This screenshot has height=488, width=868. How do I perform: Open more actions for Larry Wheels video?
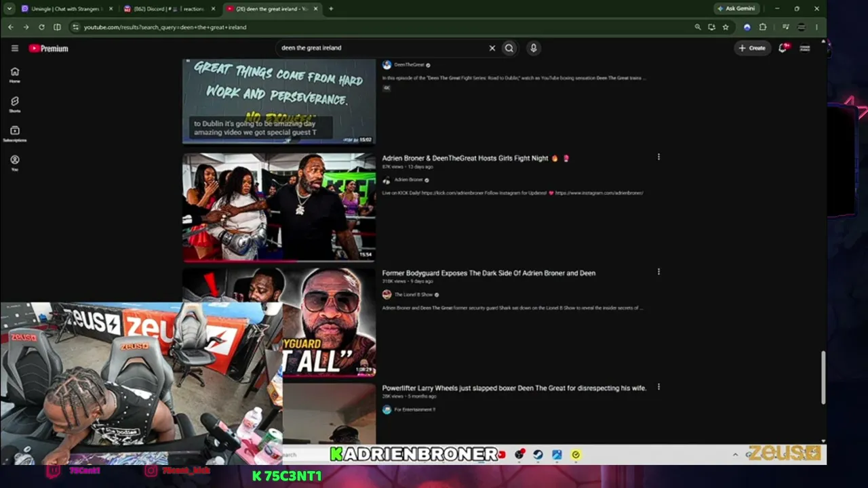pos(658,387)
